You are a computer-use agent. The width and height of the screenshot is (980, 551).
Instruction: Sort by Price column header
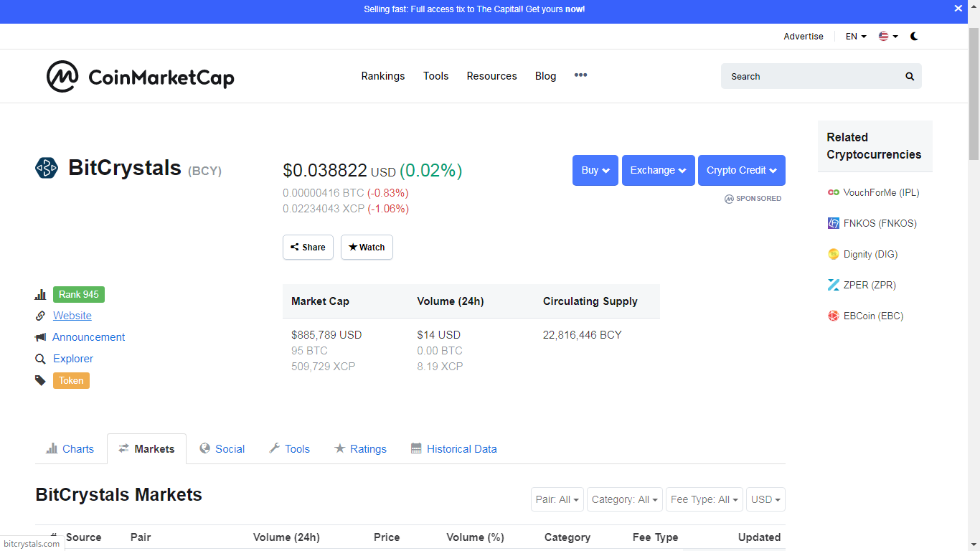tap(387, 537)
